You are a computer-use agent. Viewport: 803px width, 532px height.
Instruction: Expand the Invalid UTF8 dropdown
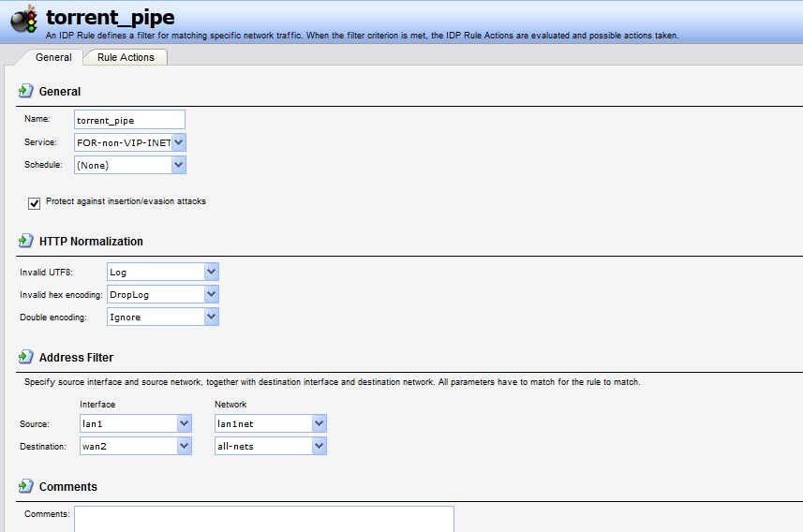click(x=211, y=272)
